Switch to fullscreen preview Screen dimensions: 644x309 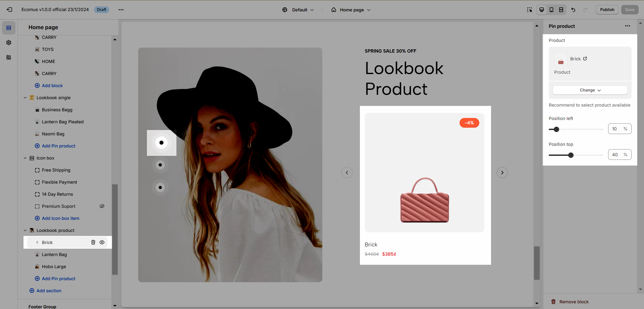coord(561,10)
